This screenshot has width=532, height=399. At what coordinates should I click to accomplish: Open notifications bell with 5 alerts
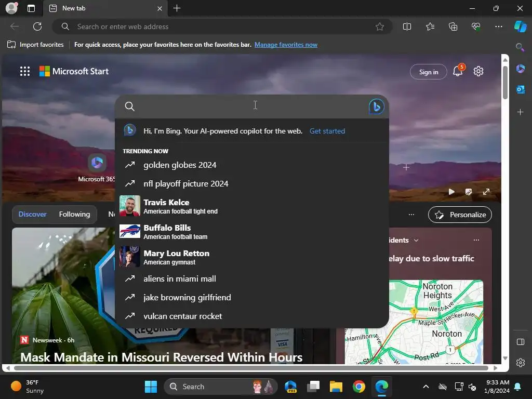coord(458,71)
